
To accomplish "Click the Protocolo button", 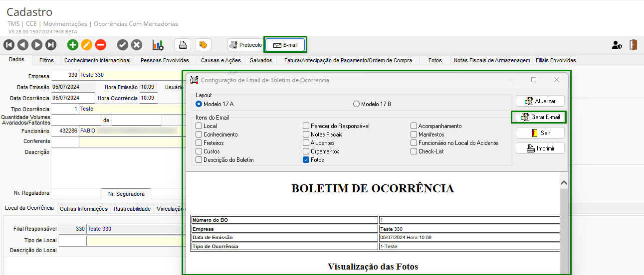I will [245, 45].
